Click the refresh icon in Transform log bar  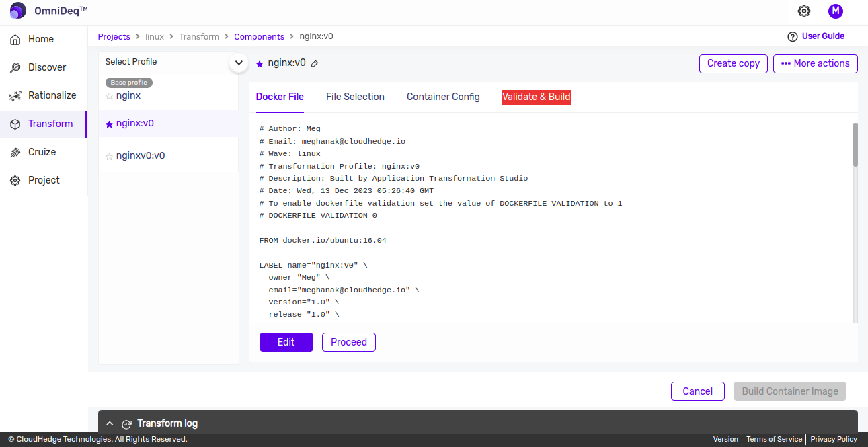[126, 424]
